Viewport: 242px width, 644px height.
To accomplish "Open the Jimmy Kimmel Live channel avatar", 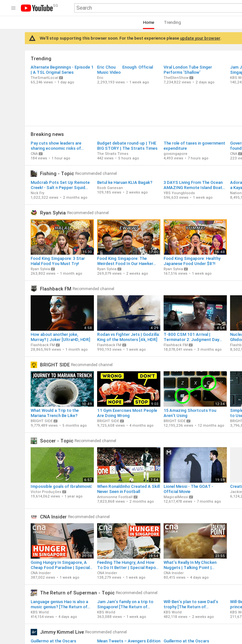I will pyautogui.click(x=34, y=632).
